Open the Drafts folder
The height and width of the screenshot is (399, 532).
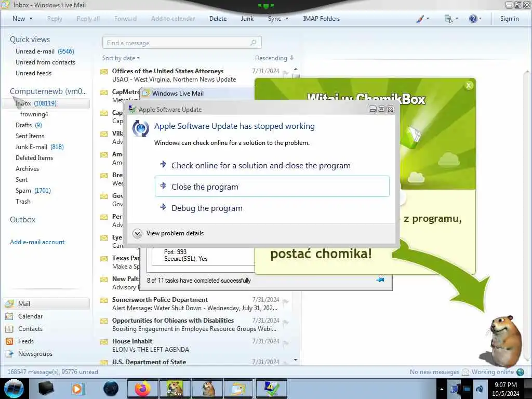click(29, 125)
